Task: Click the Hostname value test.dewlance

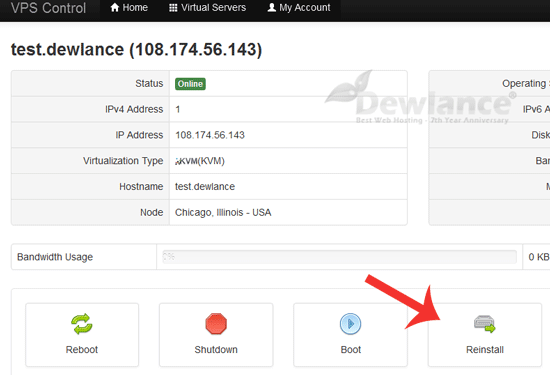Action: pos(205,187)
